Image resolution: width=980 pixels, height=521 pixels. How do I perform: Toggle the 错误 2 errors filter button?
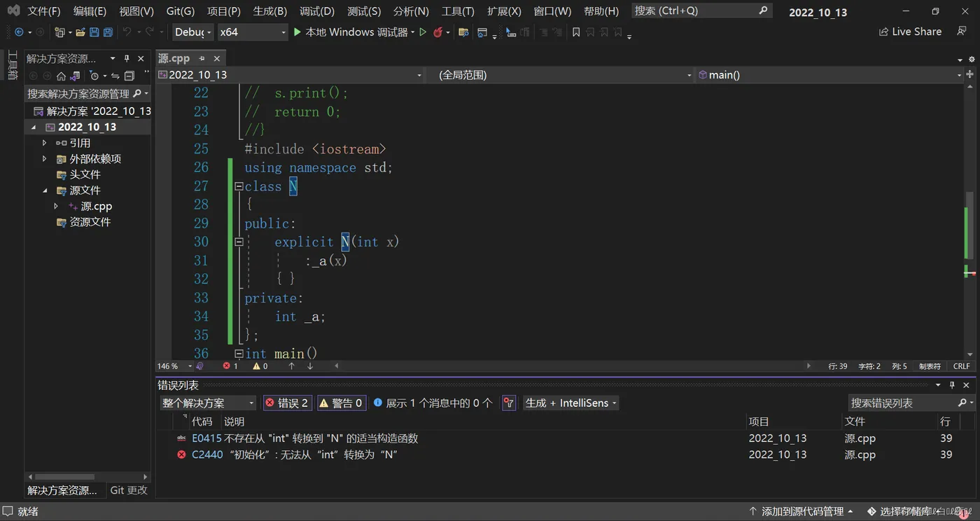click(287, 403)
